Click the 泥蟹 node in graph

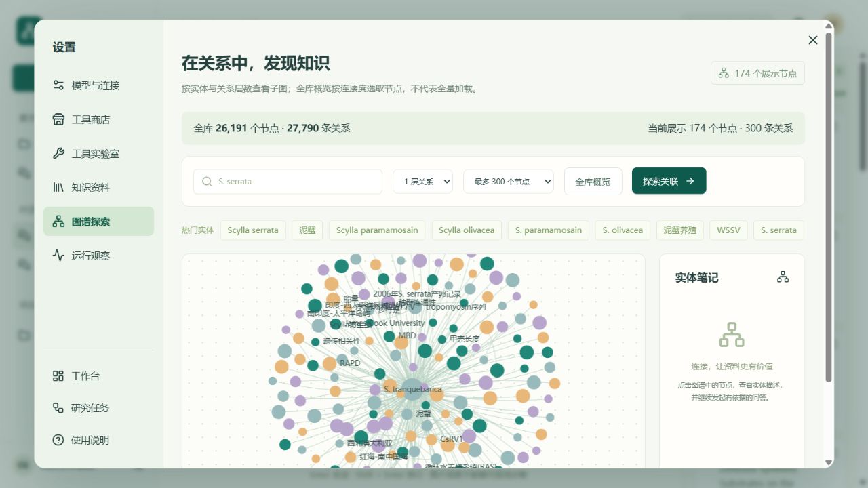point(407,413)
